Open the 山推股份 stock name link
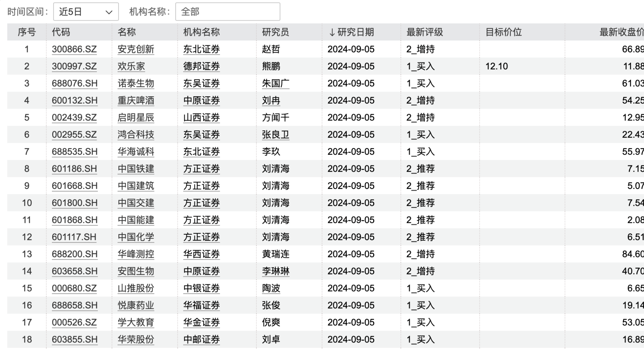644x349 pixels. (x=136, y=288)
